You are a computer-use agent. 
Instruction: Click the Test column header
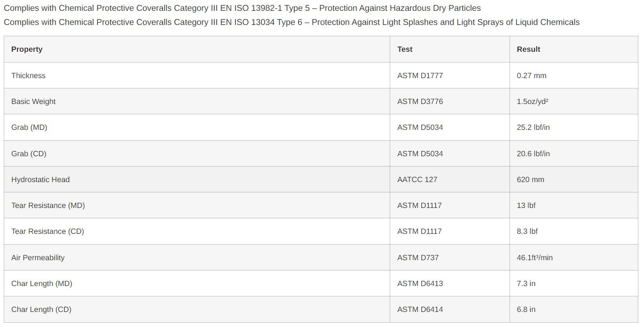[405, 49]
